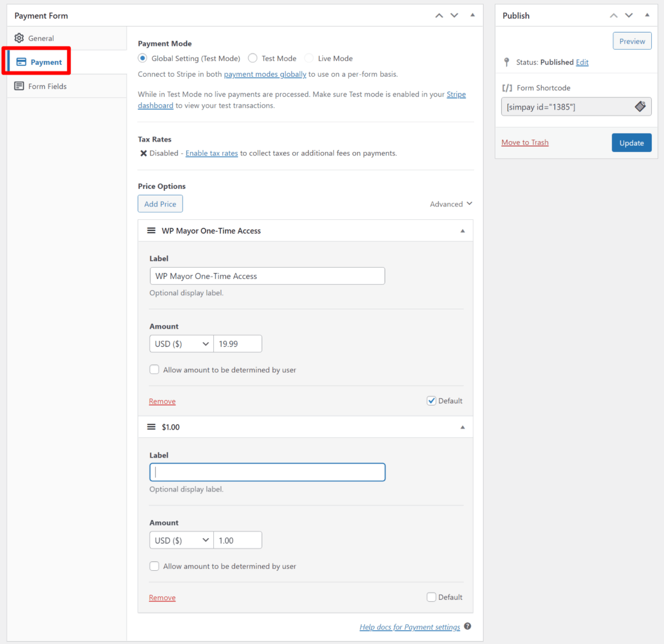Image resolution: width=664 pixels, height=644 pixels.
Task: Open currency dropdown for 1.00 amount
Action: 181,540
